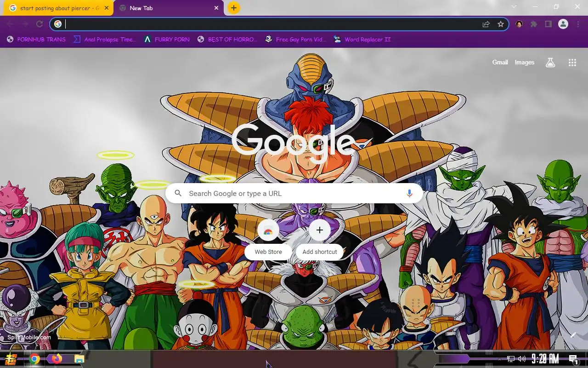588x368 pixels.
Task: Open File Explorer from the taskbar
Action: point(79,359)
